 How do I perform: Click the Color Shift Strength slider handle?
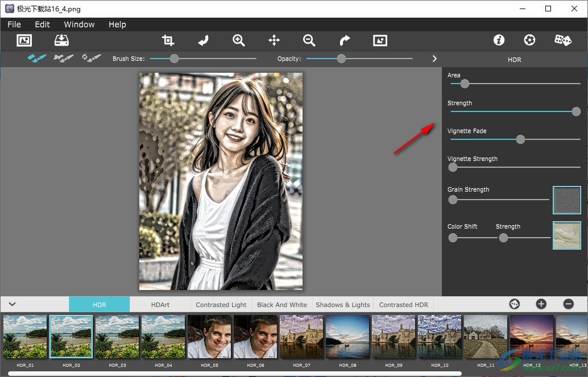[x=503, y=238]
